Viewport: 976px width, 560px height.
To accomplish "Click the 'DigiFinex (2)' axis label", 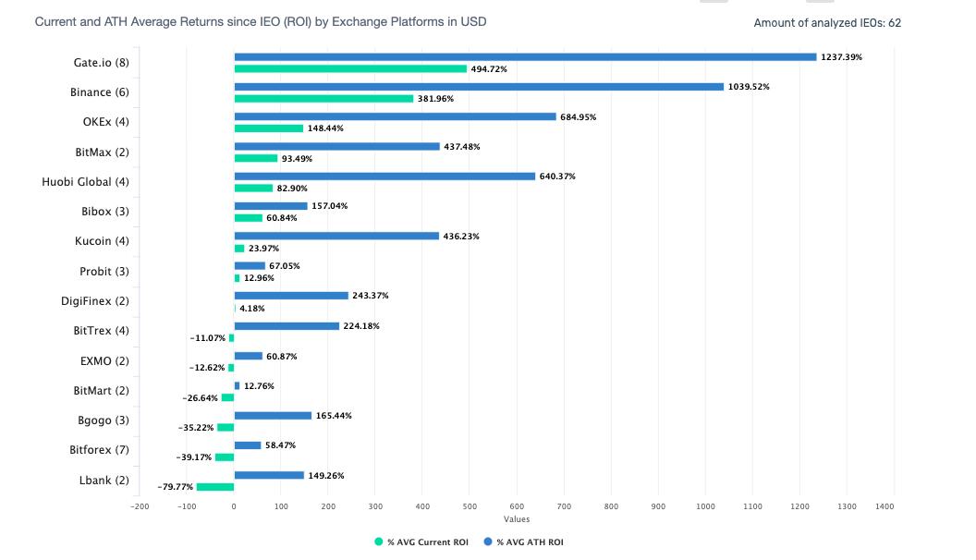I will 95,302.
